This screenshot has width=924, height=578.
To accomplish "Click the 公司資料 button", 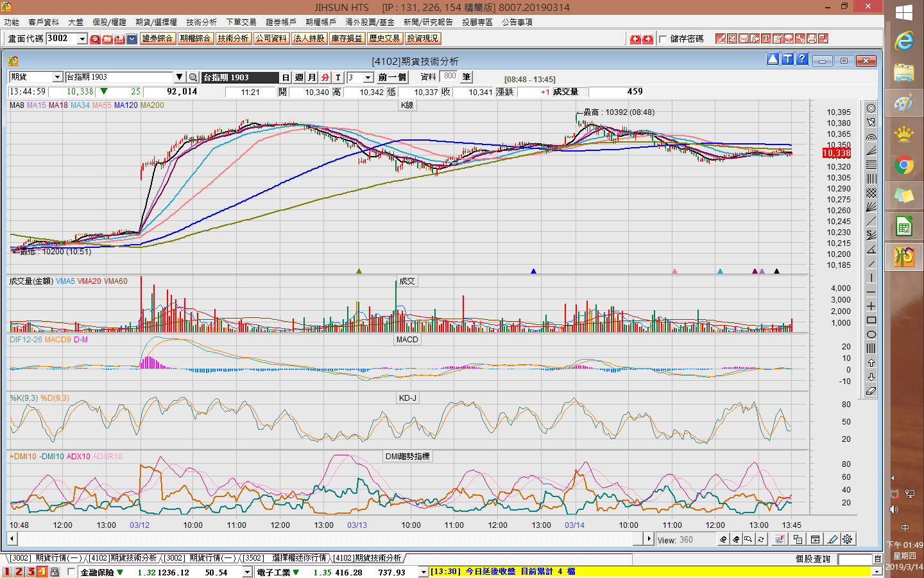I will [271, 39].
